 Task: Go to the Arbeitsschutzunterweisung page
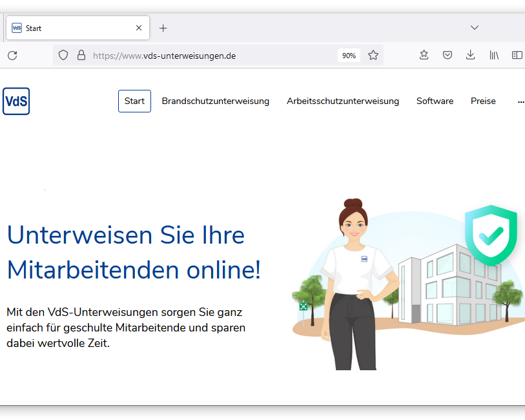coord(342,101)
